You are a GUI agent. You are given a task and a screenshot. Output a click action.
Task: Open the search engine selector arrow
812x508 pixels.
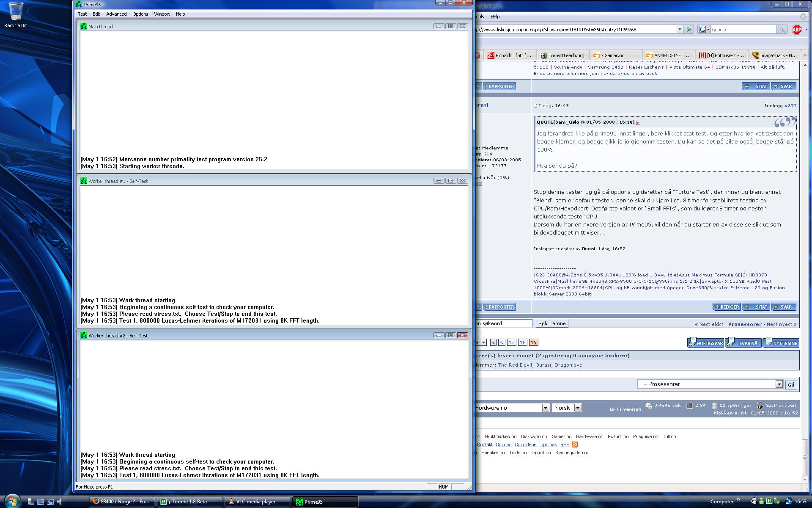click(x=708, y=30)
